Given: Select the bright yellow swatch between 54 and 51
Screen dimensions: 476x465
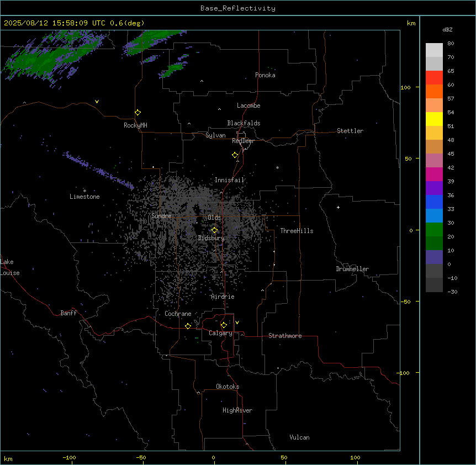Looking at the screenshot, I should [434, 119].
